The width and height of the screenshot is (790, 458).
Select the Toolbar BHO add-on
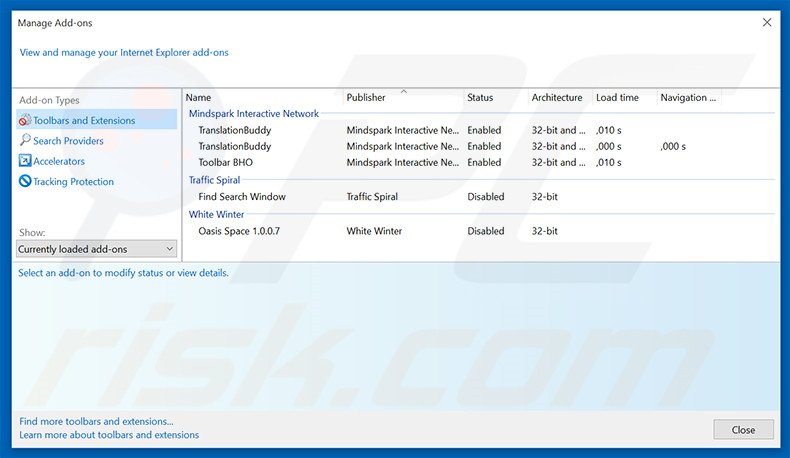point(479,162)
